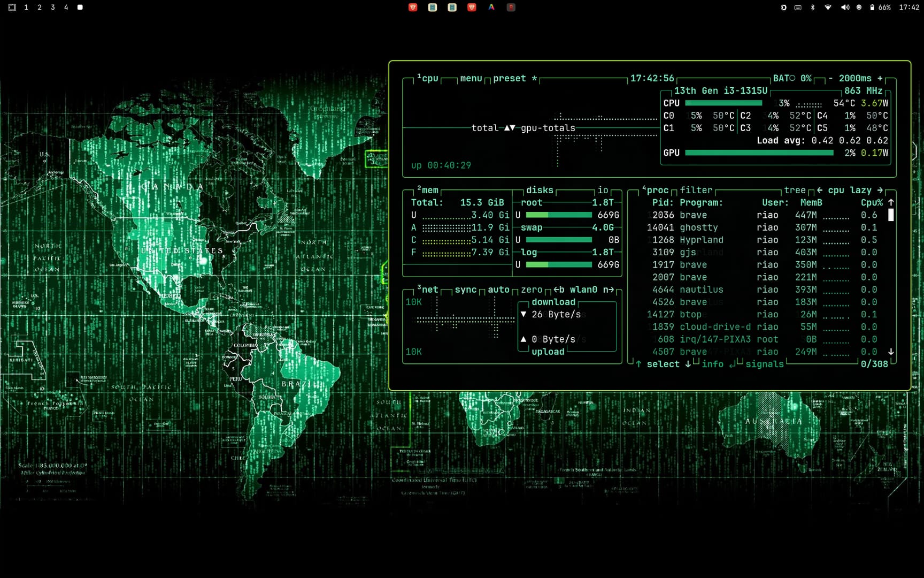Click the Bluetooth icon in system tray
Screen dimensions: 924x578
point(813,7)
